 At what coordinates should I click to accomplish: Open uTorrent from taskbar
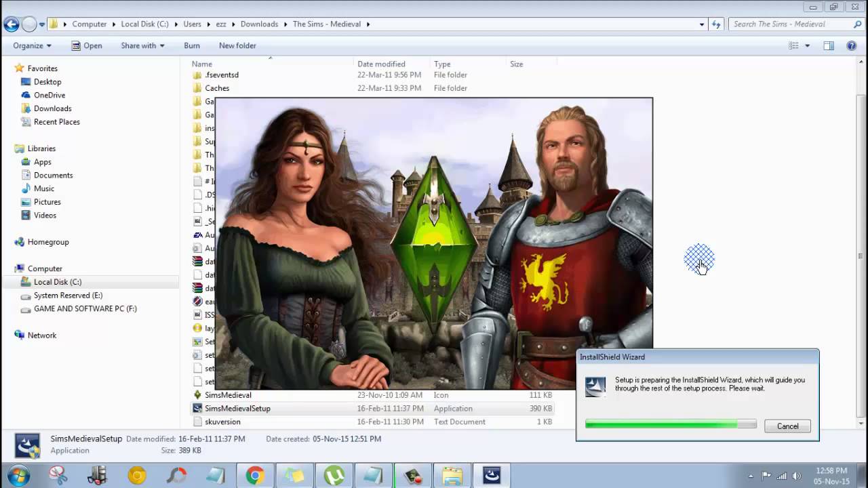click(x=334, y=476)
